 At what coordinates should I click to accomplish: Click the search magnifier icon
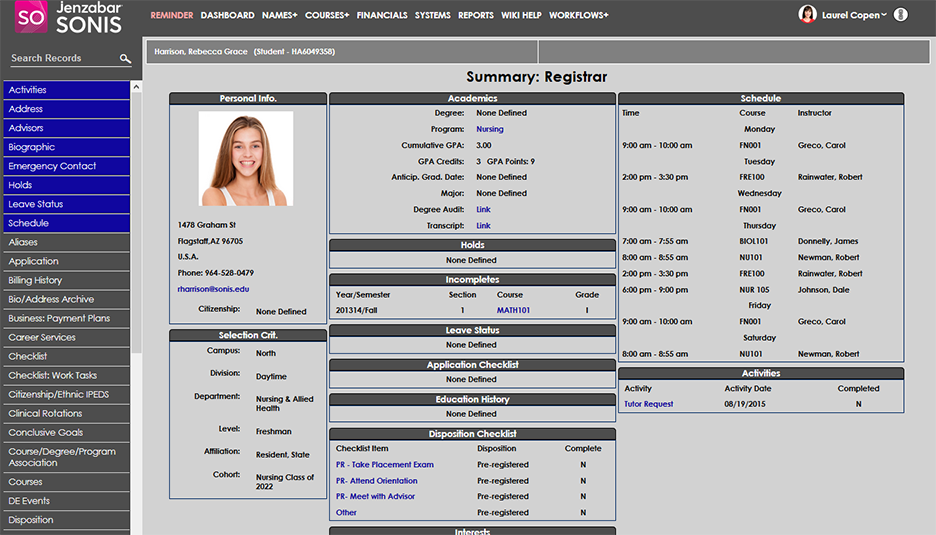pos(125,59)
